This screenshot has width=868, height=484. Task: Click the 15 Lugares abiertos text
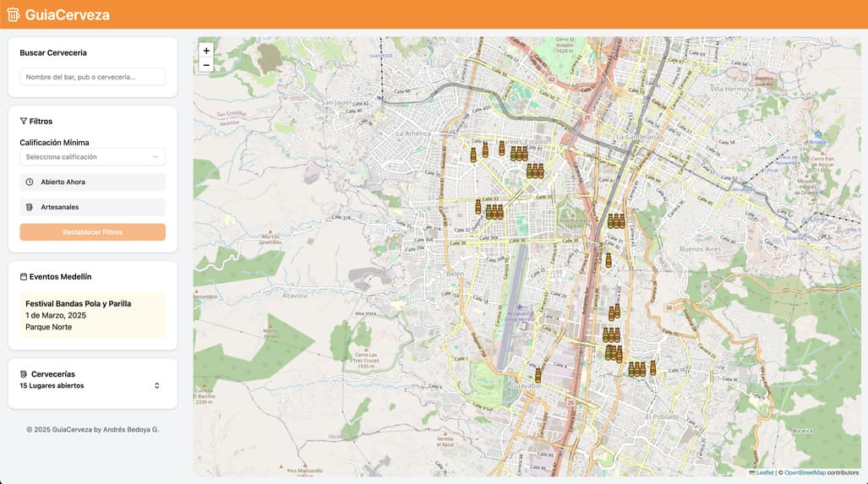(x=52, y=386)
